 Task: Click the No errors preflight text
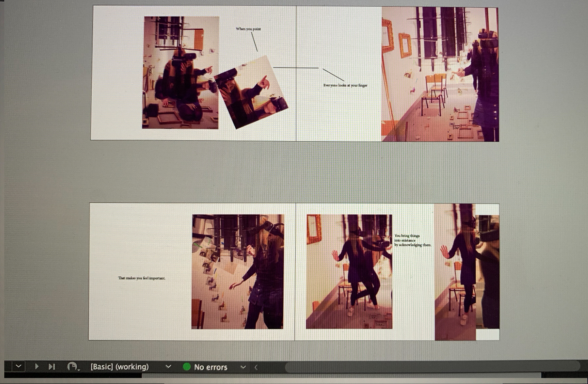tap(210, 367)
